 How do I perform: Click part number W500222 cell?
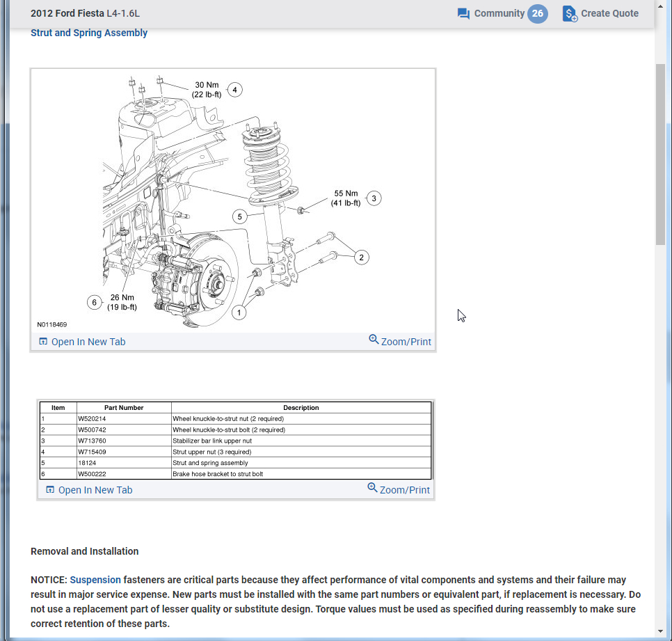[124, 474]
